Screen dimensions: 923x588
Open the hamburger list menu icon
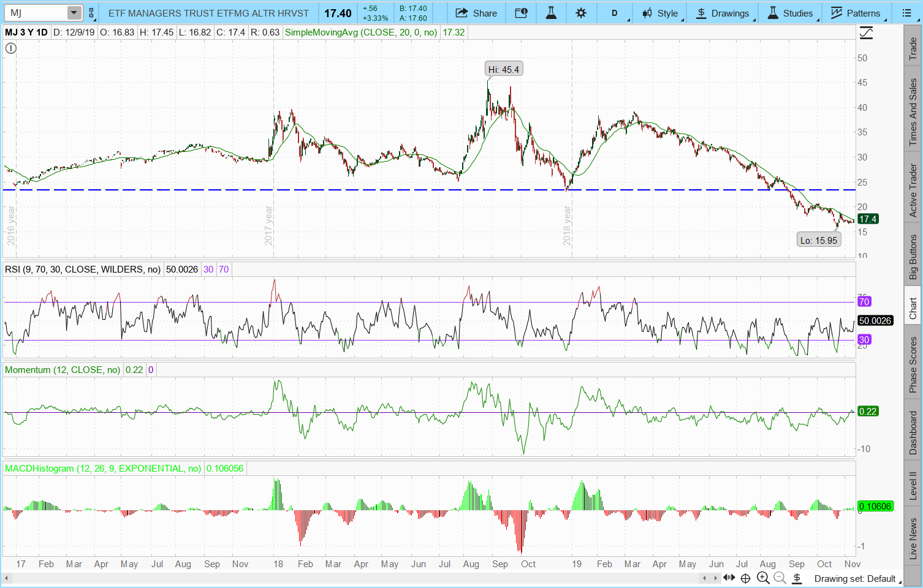tap(906, 13)
